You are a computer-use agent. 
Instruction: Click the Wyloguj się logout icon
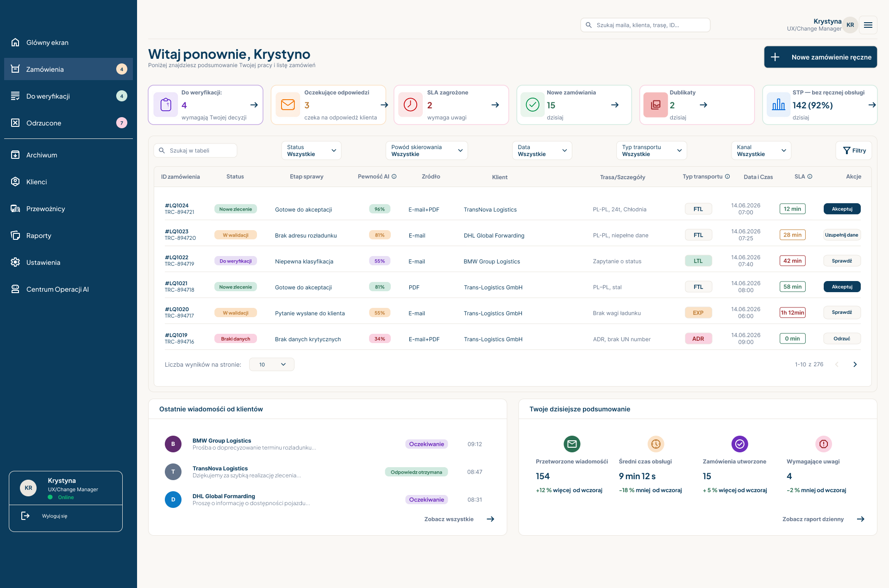25,516
